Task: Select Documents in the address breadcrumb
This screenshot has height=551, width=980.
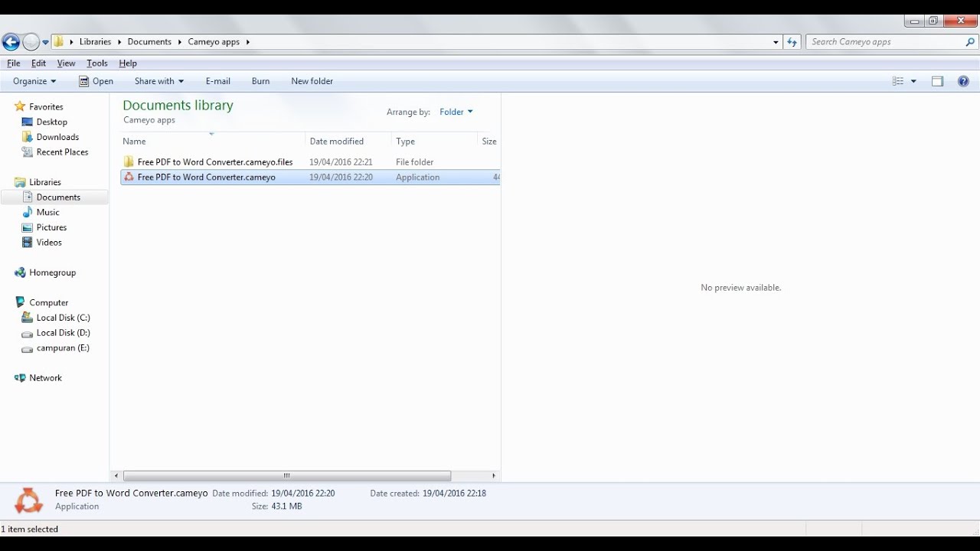Action: [149, 42]
